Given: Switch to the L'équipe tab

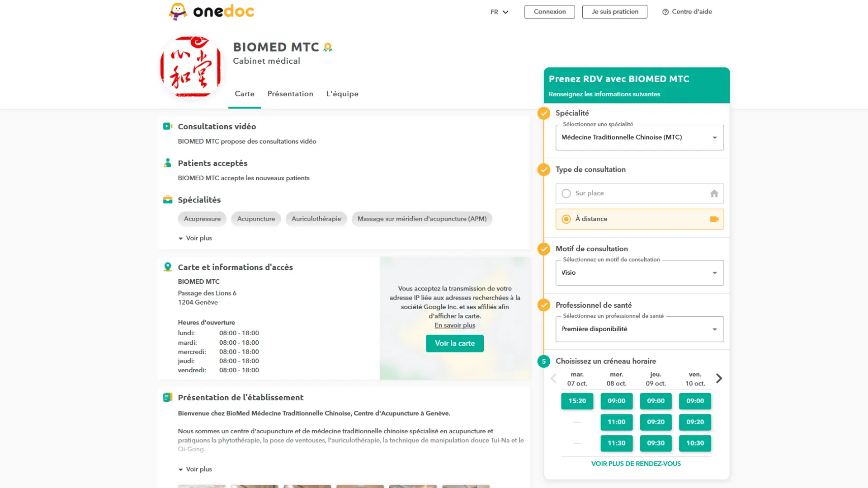Looking at the screenshot, I should pyautogui.click(x=342, y=94).
